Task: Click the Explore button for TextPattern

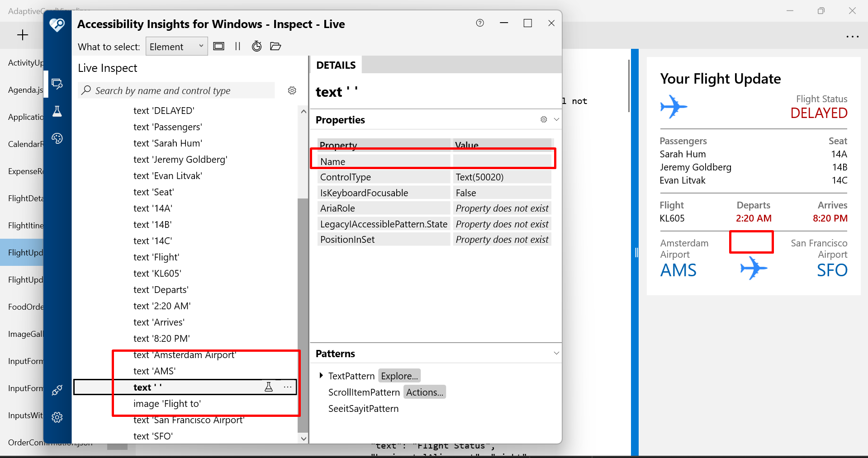Action: click(398, 376)
